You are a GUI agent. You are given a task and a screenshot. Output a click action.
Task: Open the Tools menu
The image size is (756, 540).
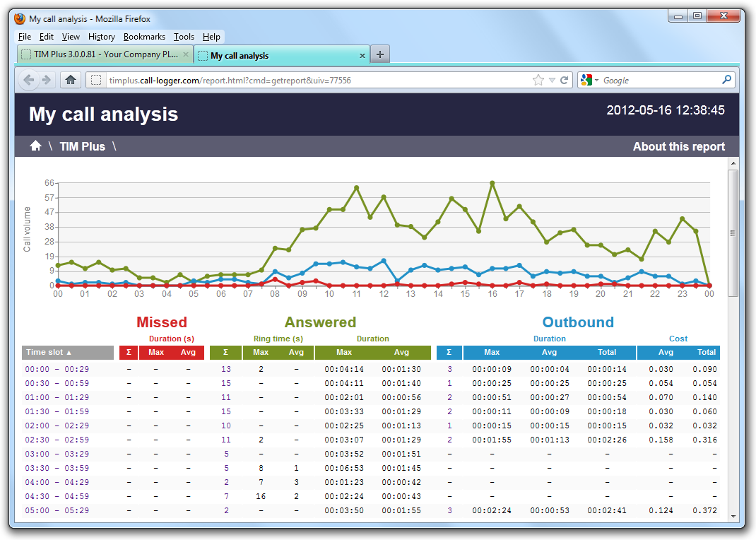click(x=184, y=37)
